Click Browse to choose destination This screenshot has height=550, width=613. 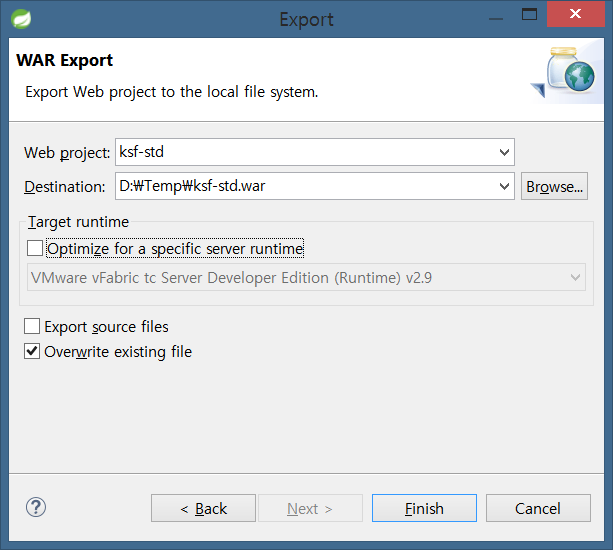pyautogui.click(x=554, y=186)
